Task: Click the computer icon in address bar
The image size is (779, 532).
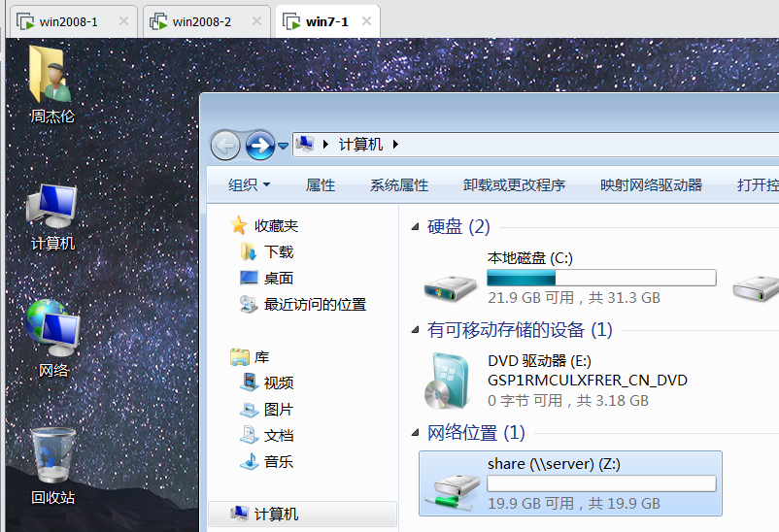Action: [x=305, y=144]
